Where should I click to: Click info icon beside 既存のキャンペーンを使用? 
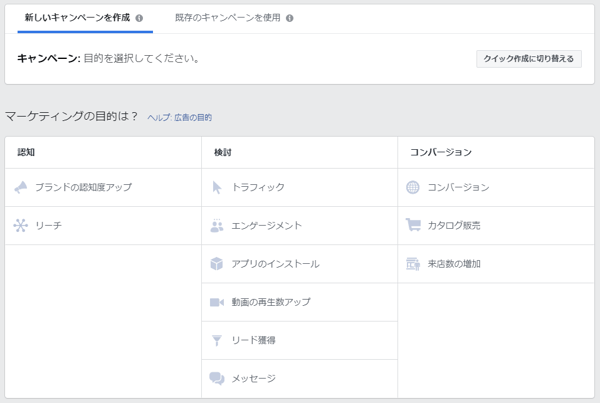[x=290, y=18]
